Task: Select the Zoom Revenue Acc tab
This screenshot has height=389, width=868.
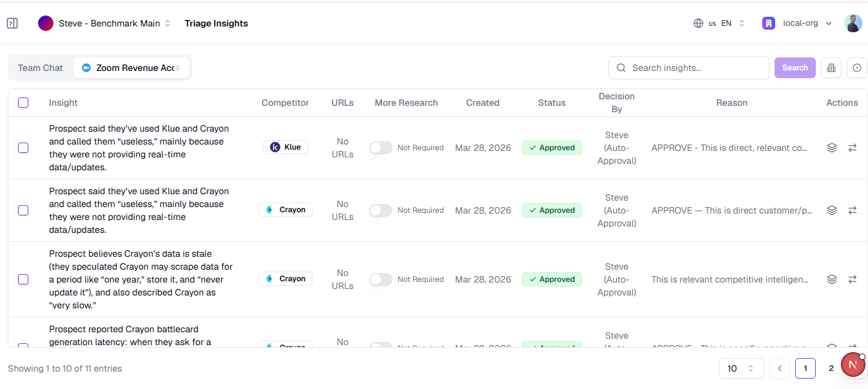Action: pyautogui.click(x=131, y=68)
